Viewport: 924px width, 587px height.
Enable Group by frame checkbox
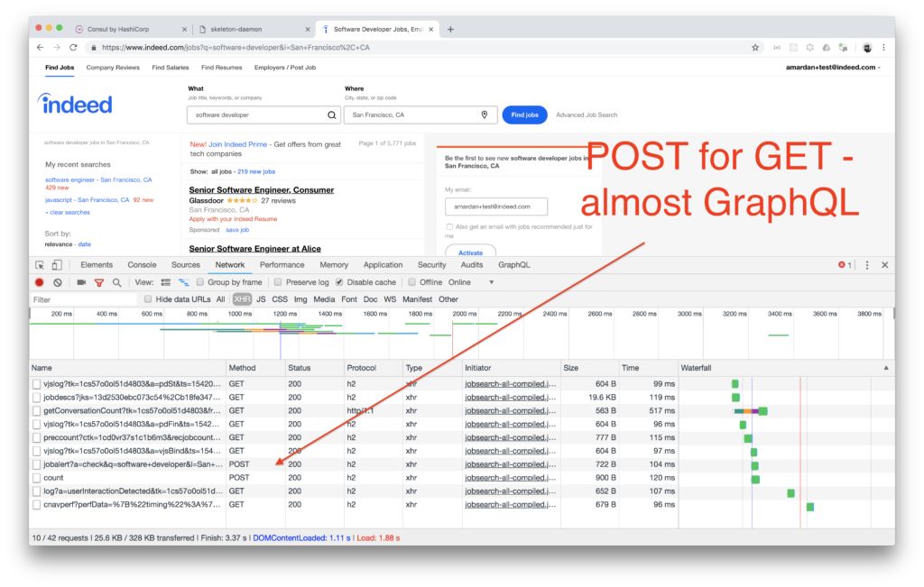coord(200,282)
